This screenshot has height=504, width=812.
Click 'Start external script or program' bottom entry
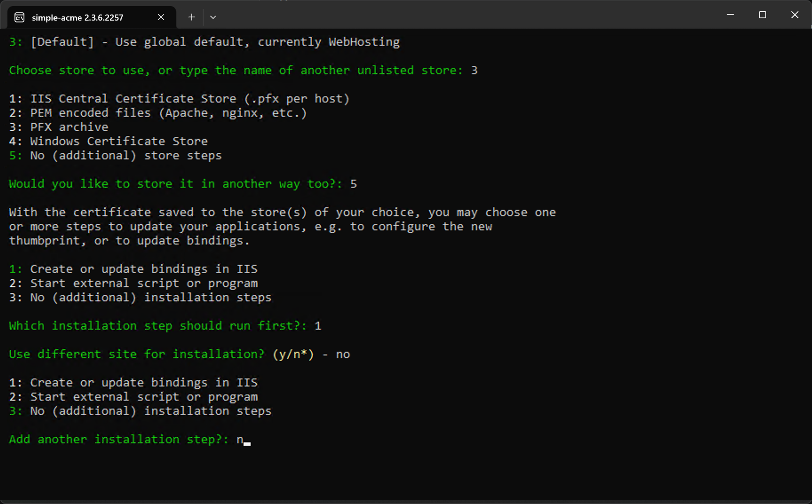pos(144,397)
